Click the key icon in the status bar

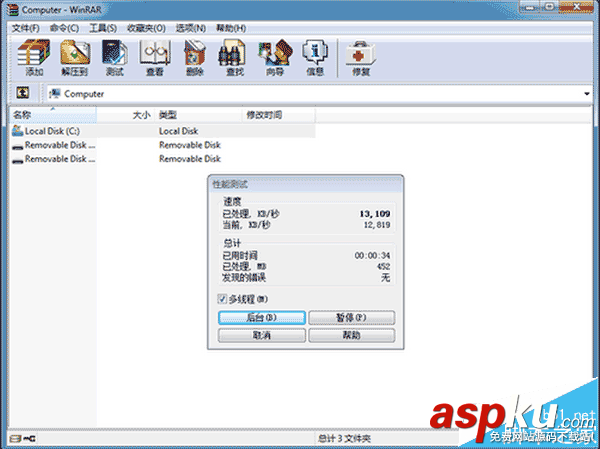[x=29, y=438]
